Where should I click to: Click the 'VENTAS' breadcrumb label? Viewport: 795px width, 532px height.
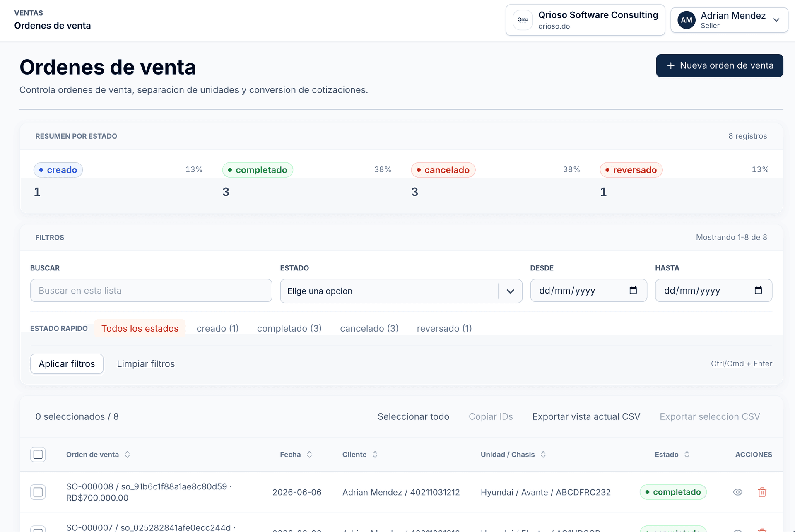(29, 13)
